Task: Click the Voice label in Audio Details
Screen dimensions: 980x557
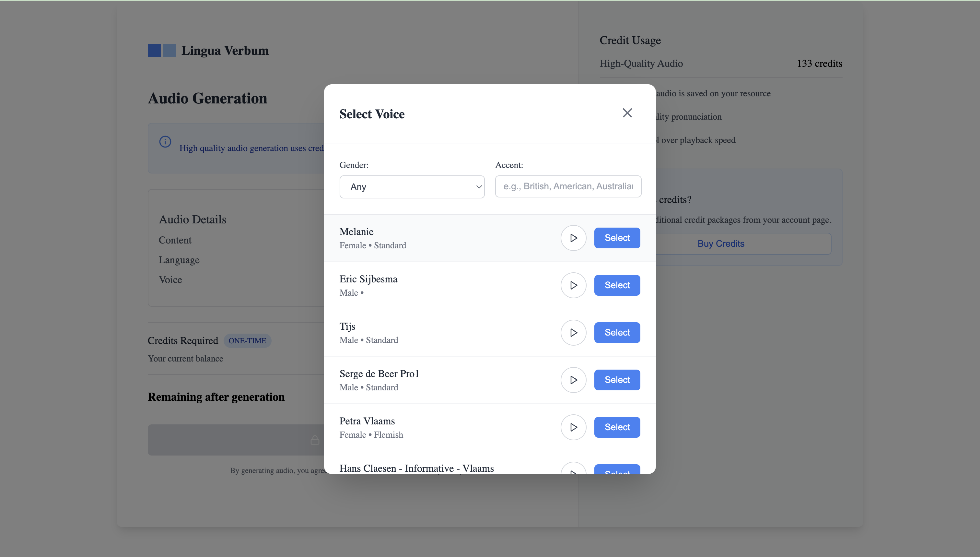Action: [170, 280]
